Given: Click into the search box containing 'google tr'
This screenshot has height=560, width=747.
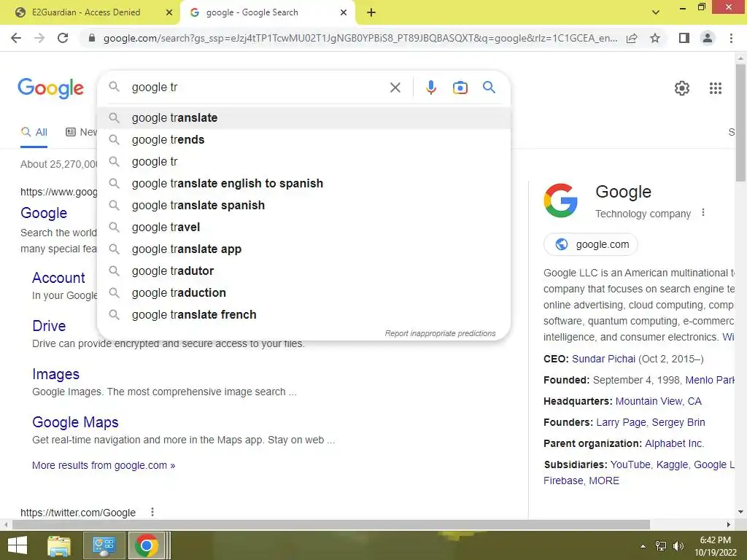Looking at the screenshot, I should [258, 87].
